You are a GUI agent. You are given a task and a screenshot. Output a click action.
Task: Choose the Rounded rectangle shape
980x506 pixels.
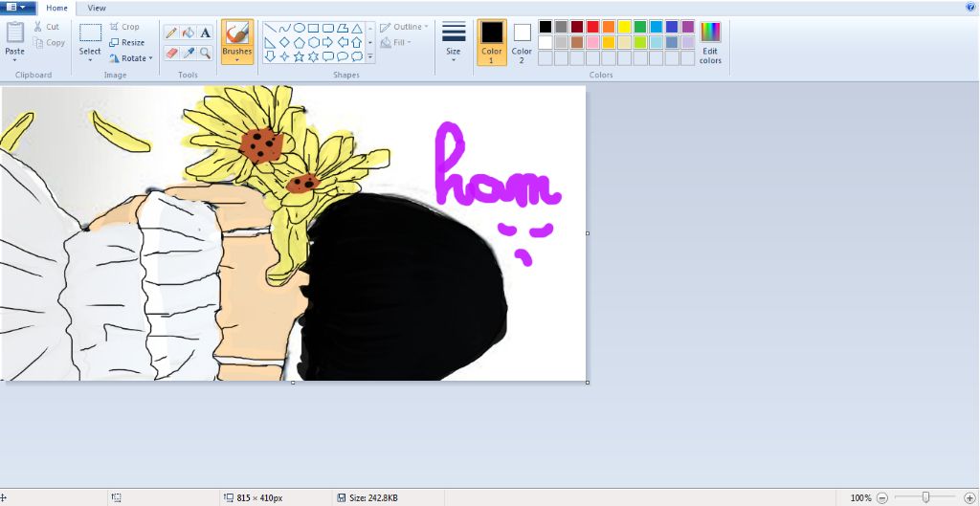click(x=328, y=28)
